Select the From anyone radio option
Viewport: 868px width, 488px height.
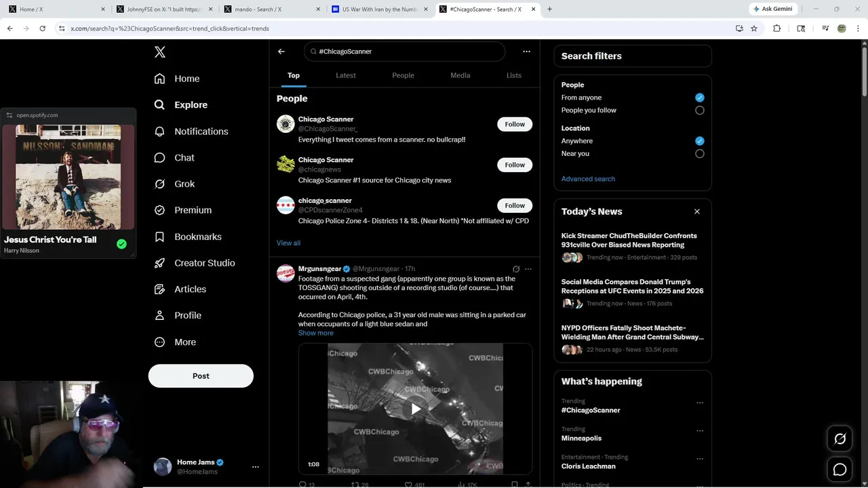click(700, 98)
